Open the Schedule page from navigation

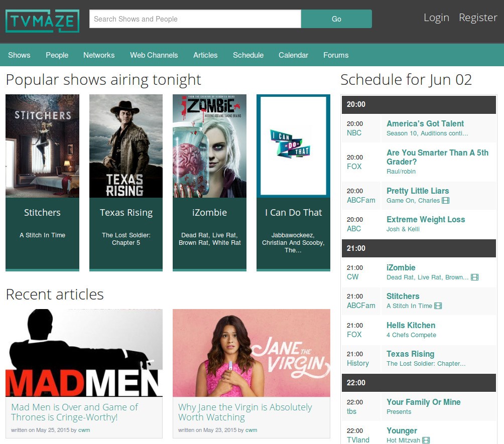tap(248, 55)
